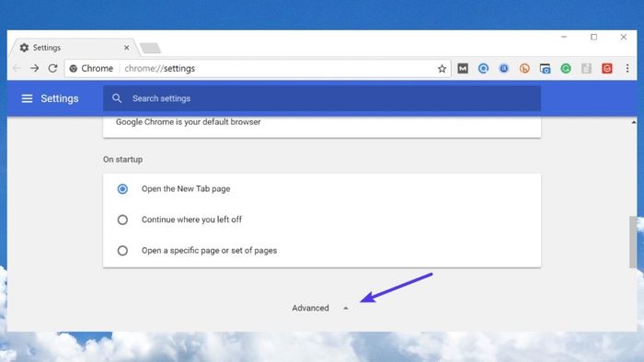Focus the Search settings field
Image resolution: width=644 pixels, height=362 pixels.
(x=322, y=98)
